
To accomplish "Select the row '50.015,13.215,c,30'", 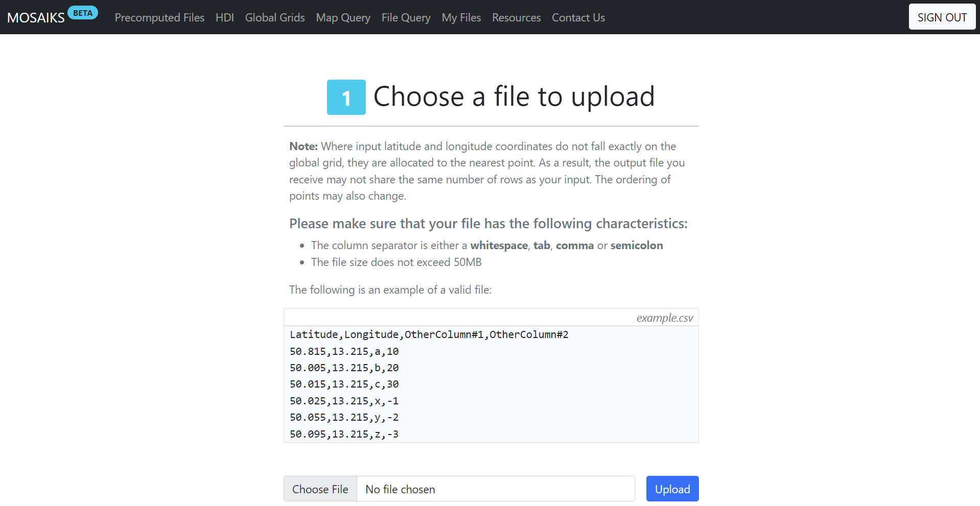I will tap(344, 384).
